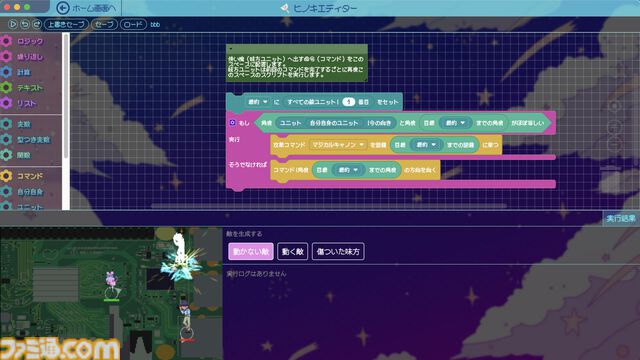Select the 攻撃コマンド block label

(289, 145)
